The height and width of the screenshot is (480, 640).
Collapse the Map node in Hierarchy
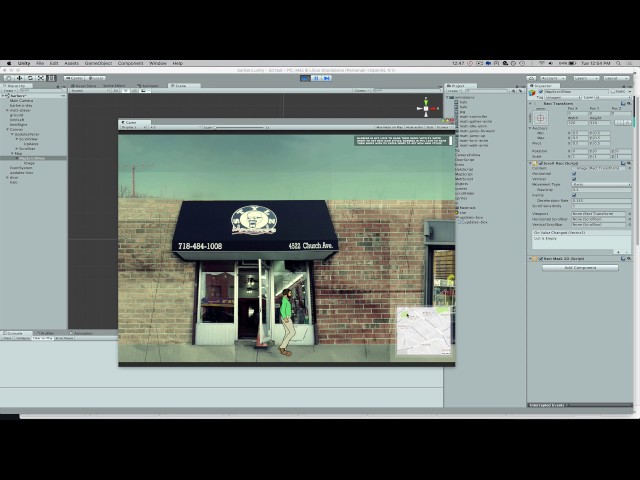point(12,153)
